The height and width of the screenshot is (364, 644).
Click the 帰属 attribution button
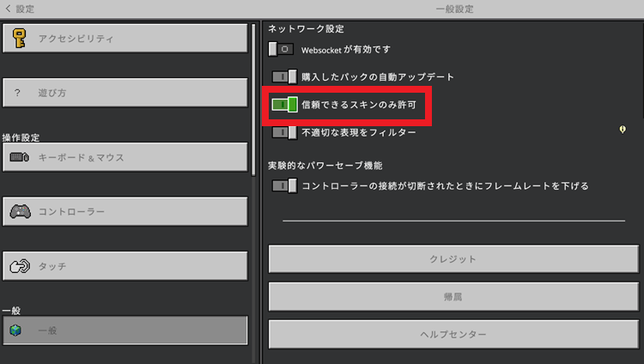coord(453,297)
